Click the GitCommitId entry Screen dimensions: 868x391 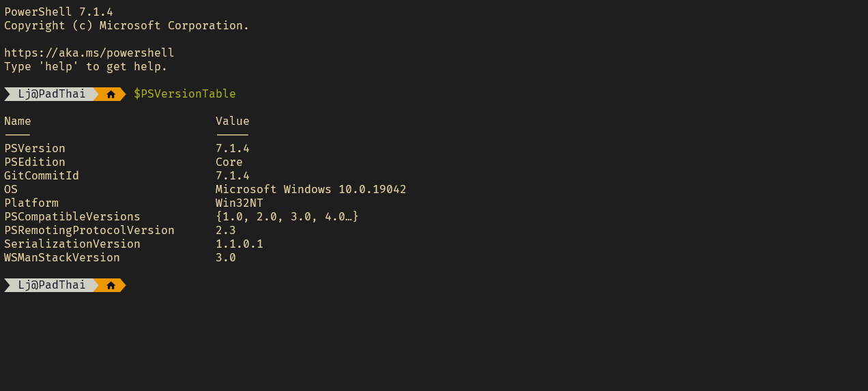[x=42, y=176]
